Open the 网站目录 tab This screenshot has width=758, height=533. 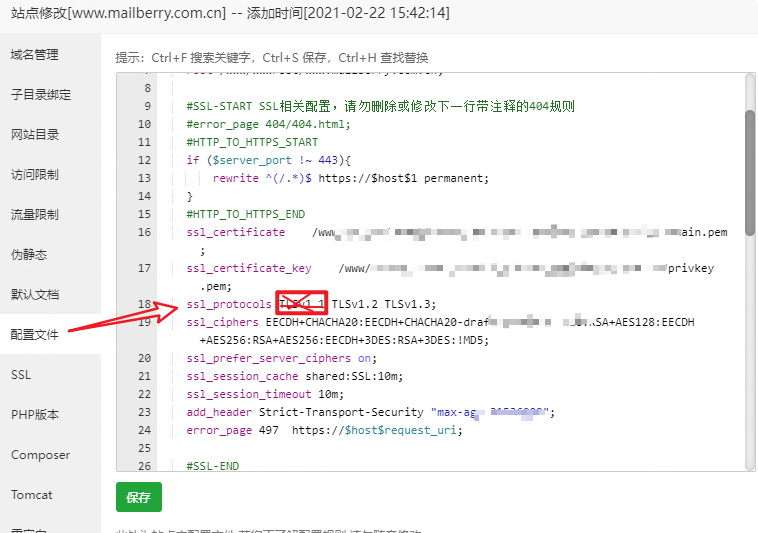[35, 135]
